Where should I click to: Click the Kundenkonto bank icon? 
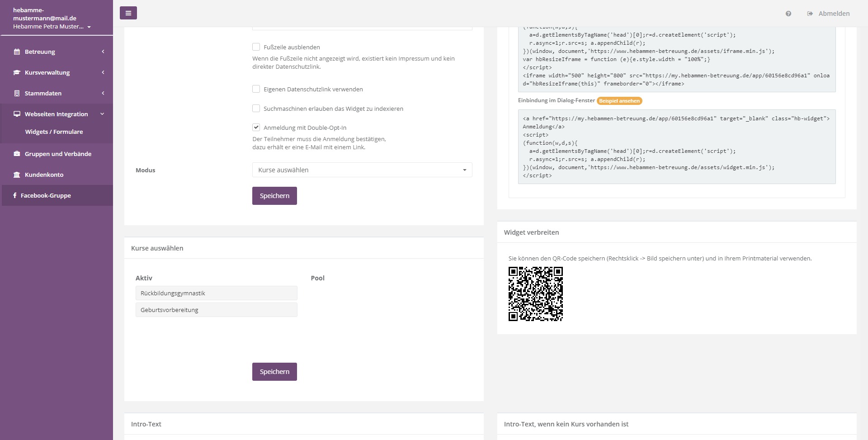pos(17,175)
